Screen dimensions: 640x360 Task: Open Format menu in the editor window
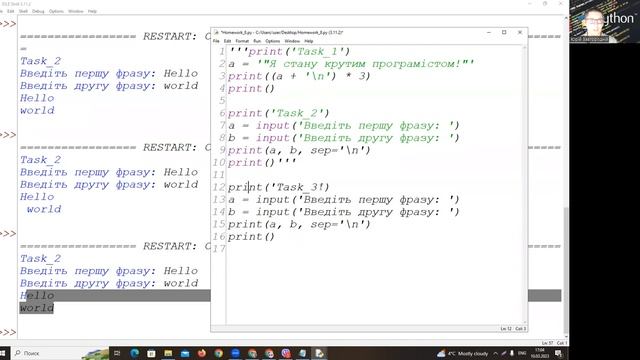pyautogui.click(x=242, y=41)
